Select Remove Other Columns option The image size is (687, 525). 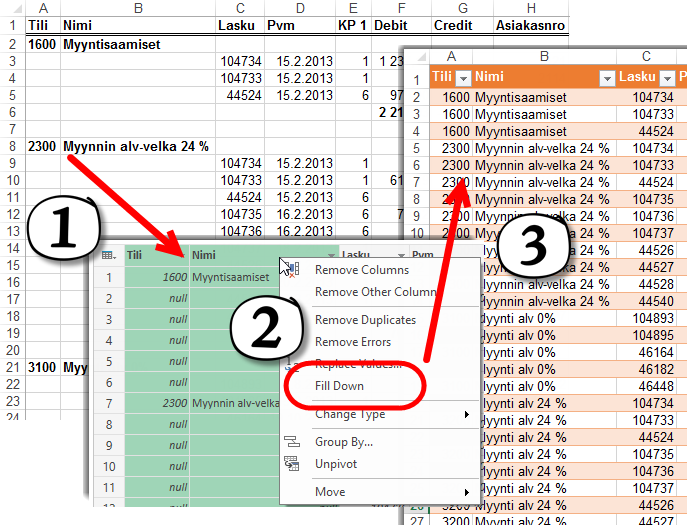[x=375, y=292]
